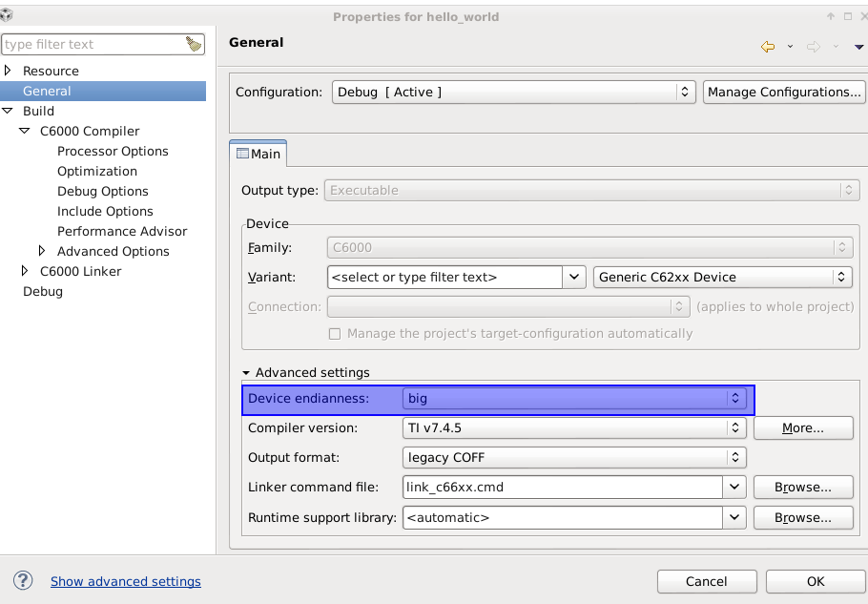
Task: Expand the Resource tree node
Action: (x=9, y=71)
